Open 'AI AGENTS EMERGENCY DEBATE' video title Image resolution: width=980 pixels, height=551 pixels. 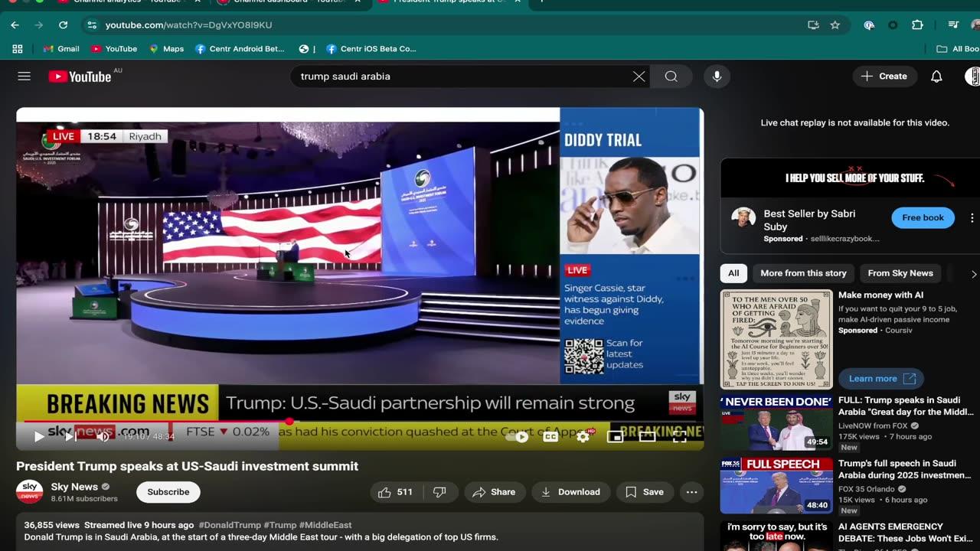tap(906, 533)
